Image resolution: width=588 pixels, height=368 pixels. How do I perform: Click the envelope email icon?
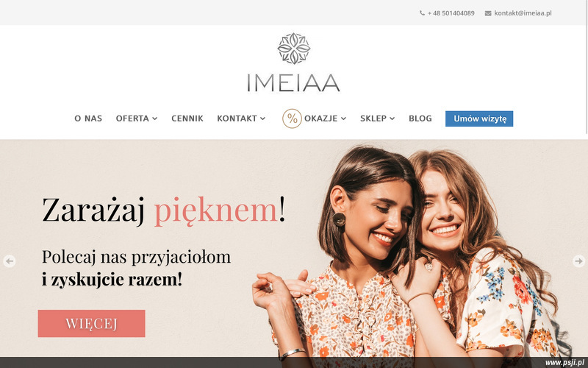point(488,13)
